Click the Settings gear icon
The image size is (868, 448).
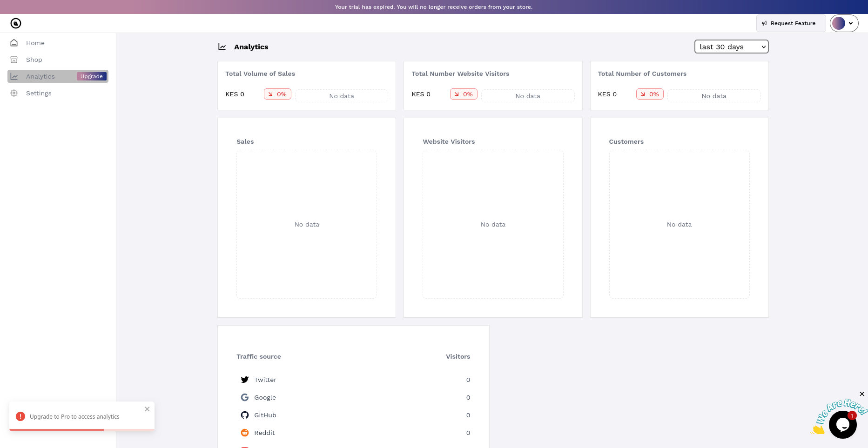[x=14, y=93]
